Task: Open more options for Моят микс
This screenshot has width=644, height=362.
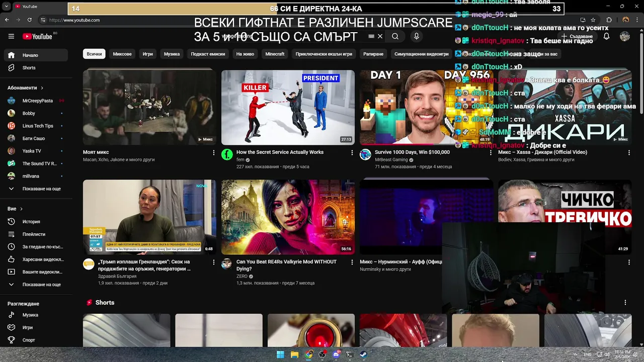Action: click(x=213, y=152)
